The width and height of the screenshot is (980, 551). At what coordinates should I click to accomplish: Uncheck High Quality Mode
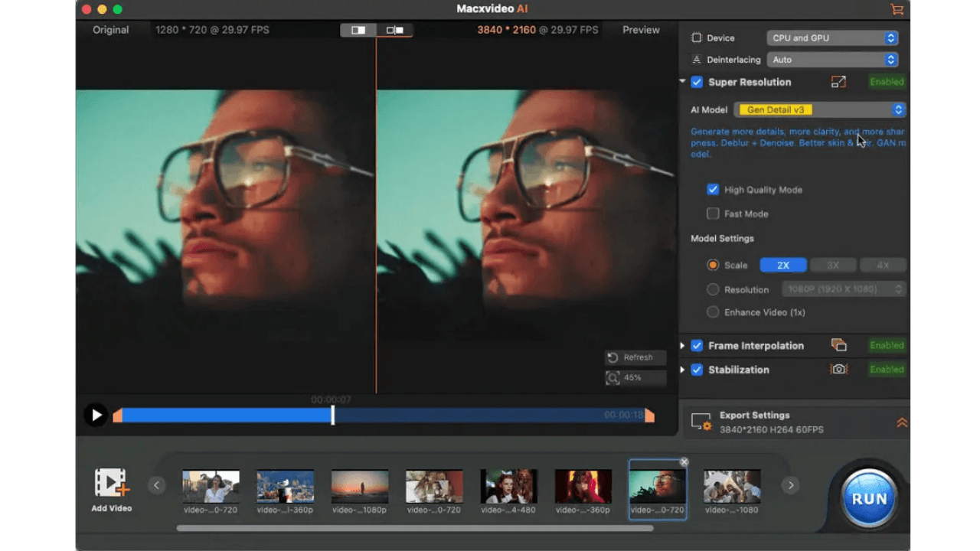pyautogui.click(x=713, y=189)
